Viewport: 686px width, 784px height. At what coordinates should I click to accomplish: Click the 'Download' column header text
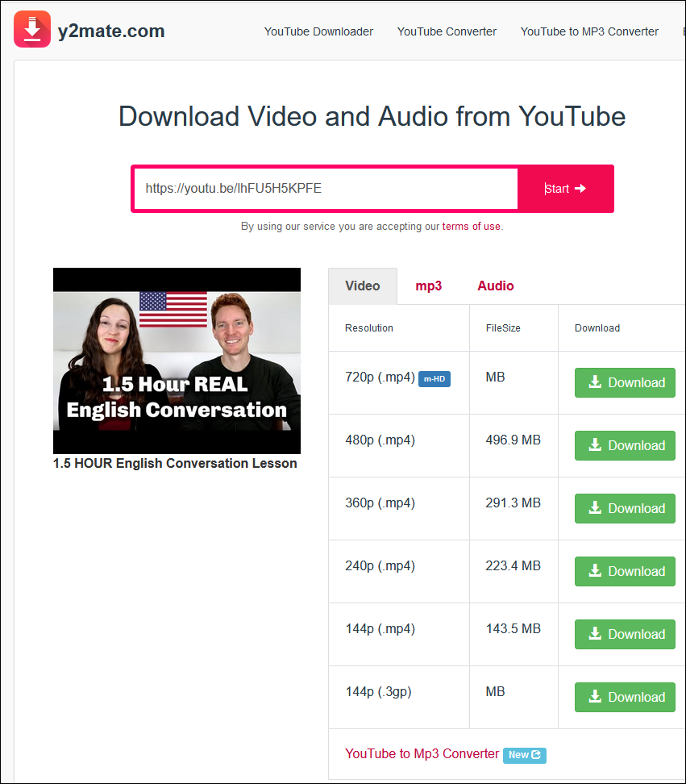point(597,328)
